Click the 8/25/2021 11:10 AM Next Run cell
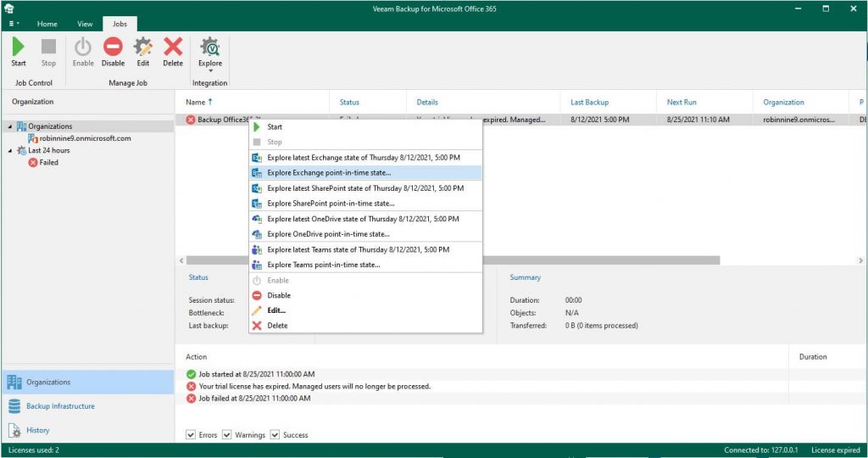Screen dimensions: 868x458 [x=698, y=120]
